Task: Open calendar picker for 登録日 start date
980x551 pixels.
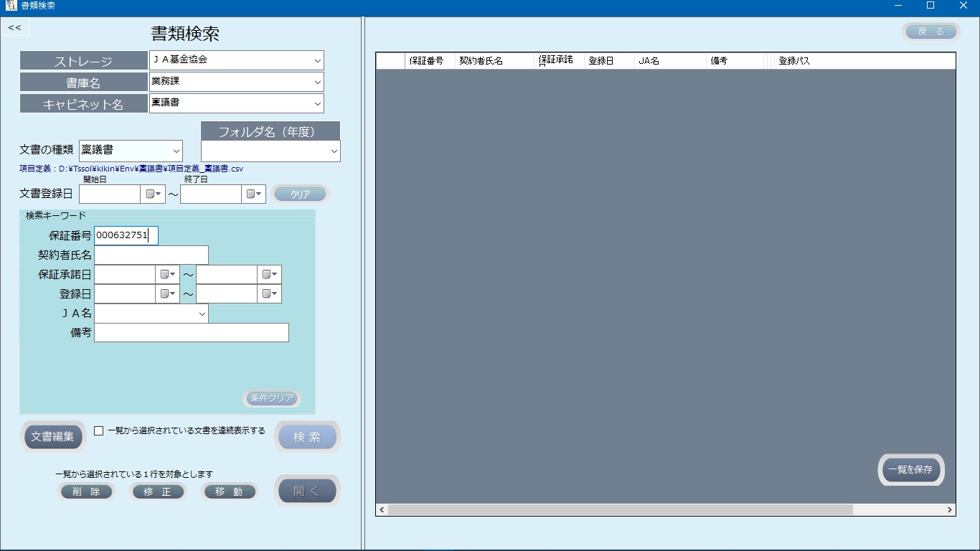Action: (167, 294)
